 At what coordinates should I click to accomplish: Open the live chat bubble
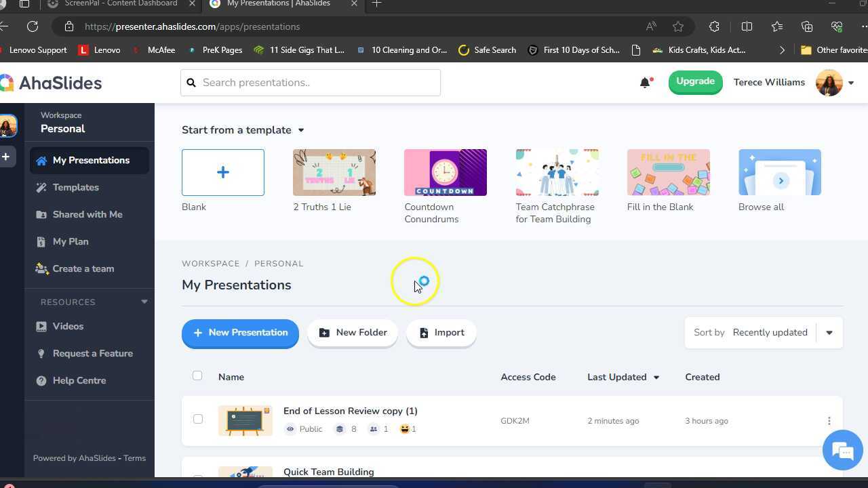point(842,450)
